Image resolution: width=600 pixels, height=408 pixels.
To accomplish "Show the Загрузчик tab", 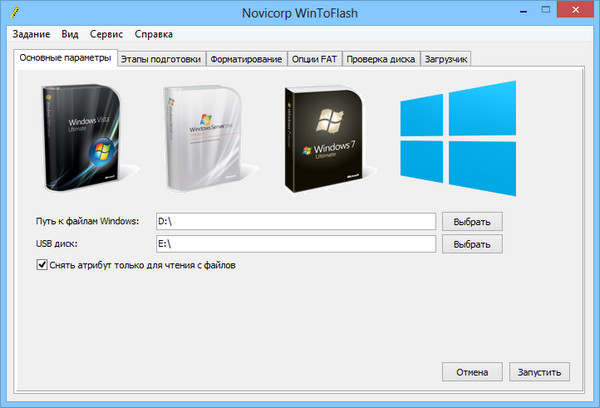I will pos(446,59).
